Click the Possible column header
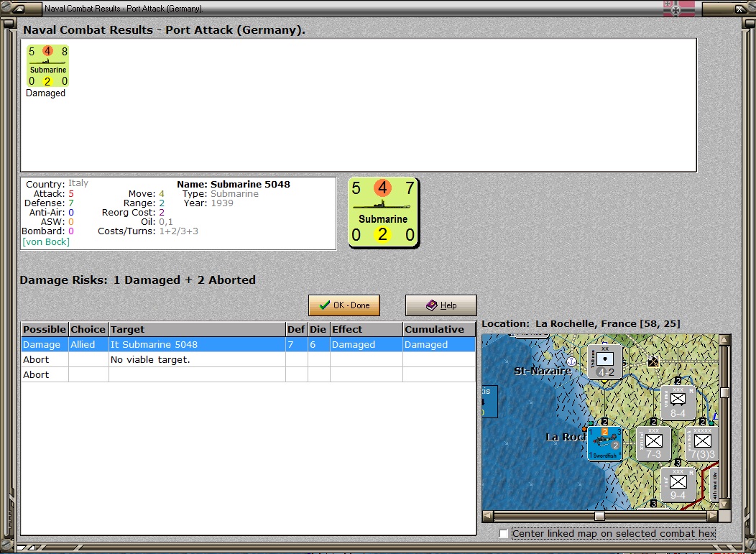Image resolution: width=756 pixels, height=554 pixels. [45, 329]
